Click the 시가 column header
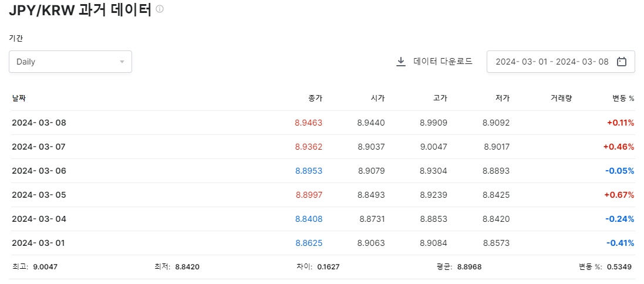644x284 pixels. point(378,98)
